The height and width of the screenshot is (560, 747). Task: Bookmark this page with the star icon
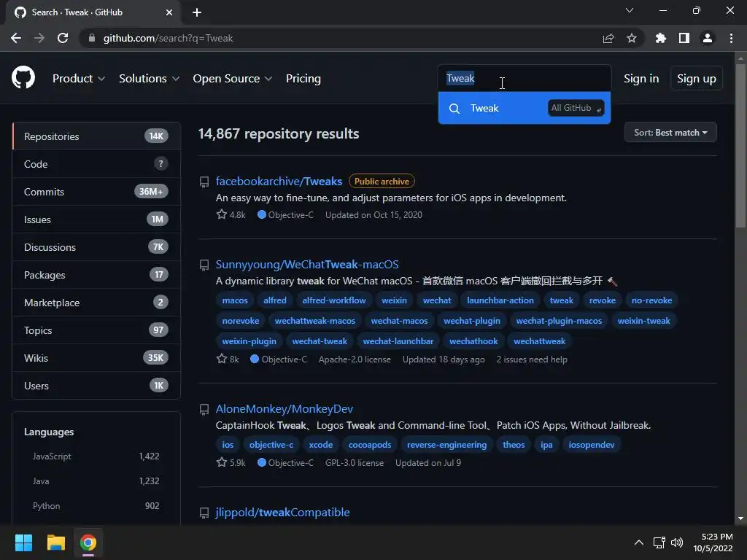pos(632,38)
